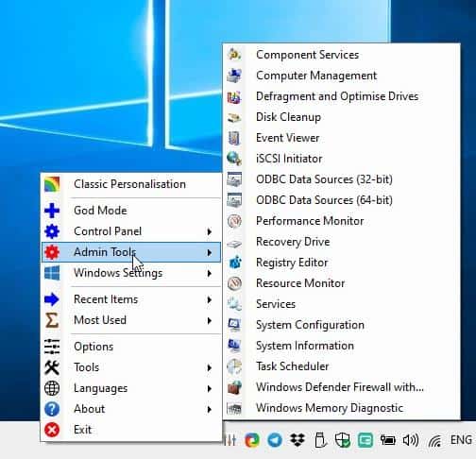This screenshot has height=459, width=476.
Task: Click the Defragment and Optimise Drives icon
Action: [x=234, y=96]
